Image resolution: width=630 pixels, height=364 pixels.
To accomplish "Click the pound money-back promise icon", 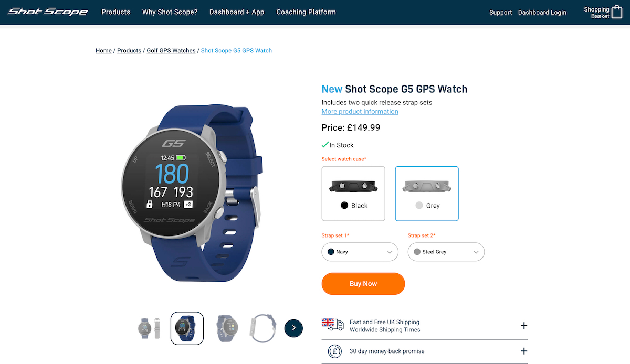I will click(x=335, y=351).
